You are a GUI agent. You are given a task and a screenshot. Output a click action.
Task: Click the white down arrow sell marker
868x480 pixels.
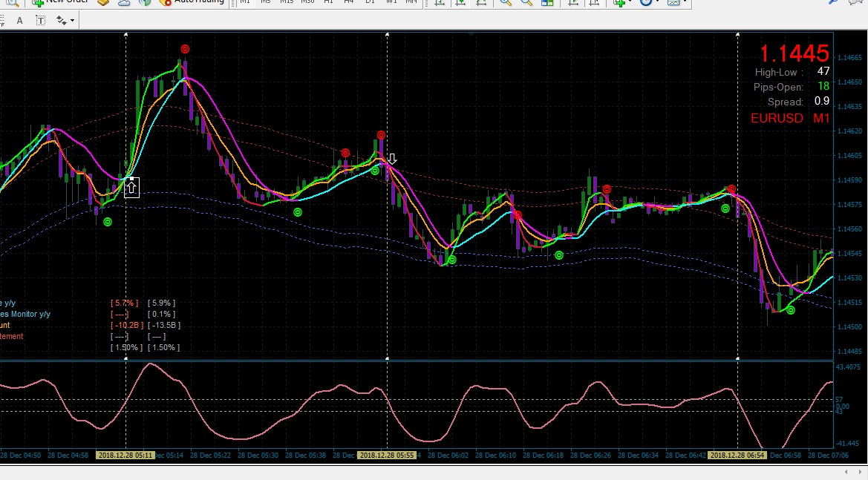point(391,160)
